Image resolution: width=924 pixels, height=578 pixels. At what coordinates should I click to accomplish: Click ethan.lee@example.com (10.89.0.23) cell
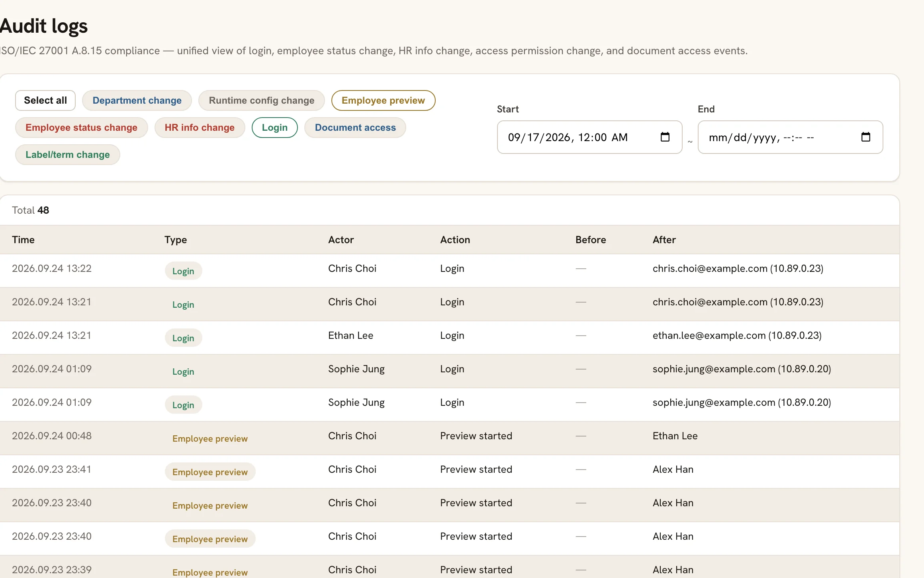tap(737, 335)
